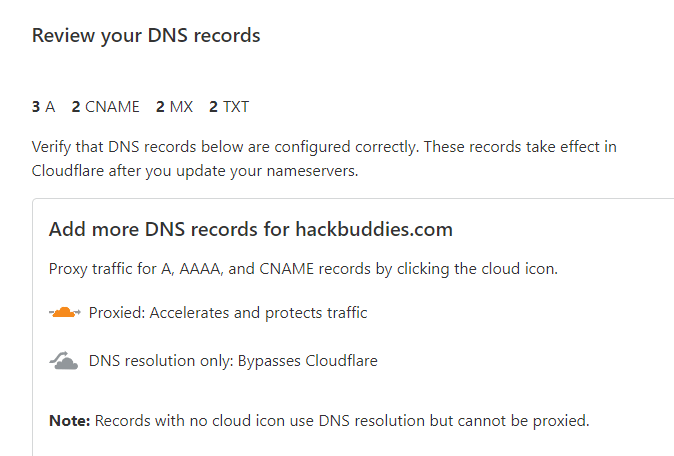Click the word Cloudflare before after you update
This screenshot has height=456, width=674.
point(68,171)
